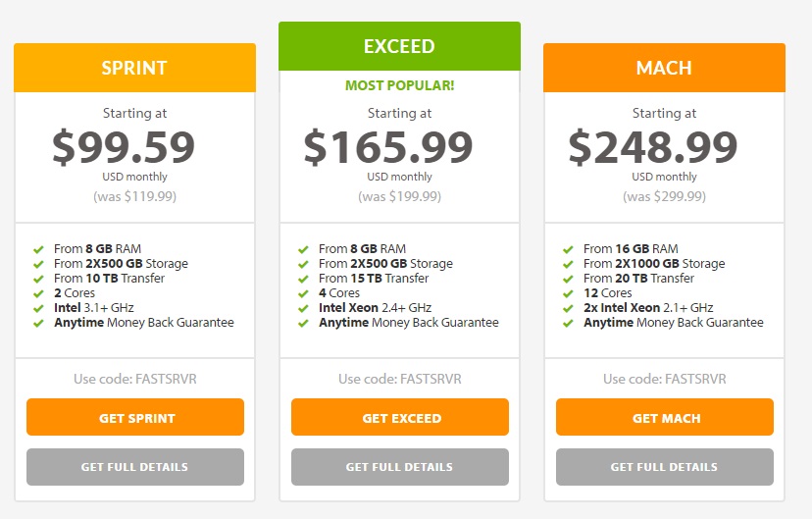The width and height of the screenshot is (812, 519).
Task: Click the MOST POPULAR! label
Action: (400, 85)
